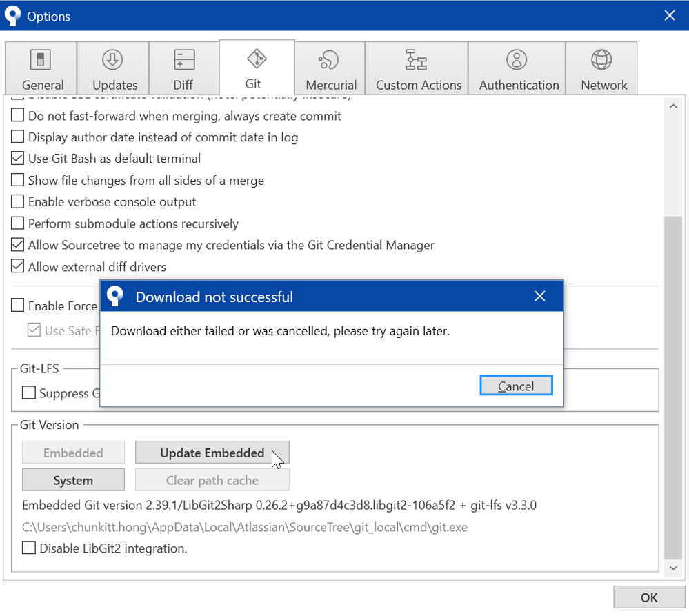Viewport: 689px width, 616px height.
Task: Uncheck 'Use Git Bash as default terminal'
Action: [17, 158]
